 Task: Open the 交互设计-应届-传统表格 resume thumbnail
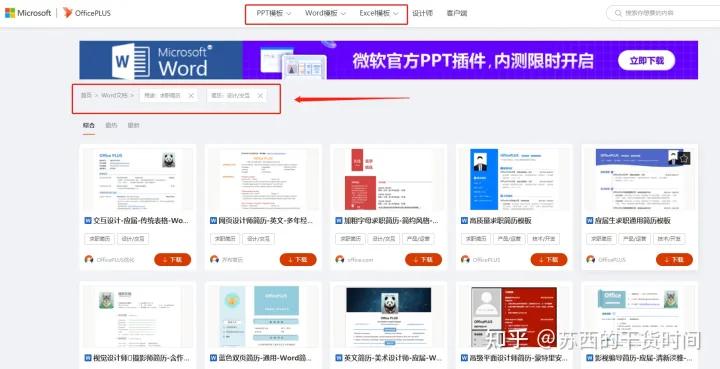[137, 179]
